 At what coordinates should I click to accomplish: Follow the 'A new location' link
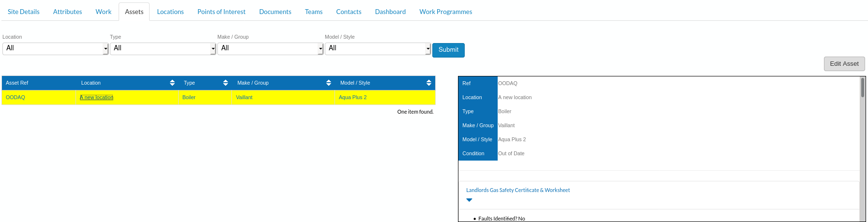[97, 97]
